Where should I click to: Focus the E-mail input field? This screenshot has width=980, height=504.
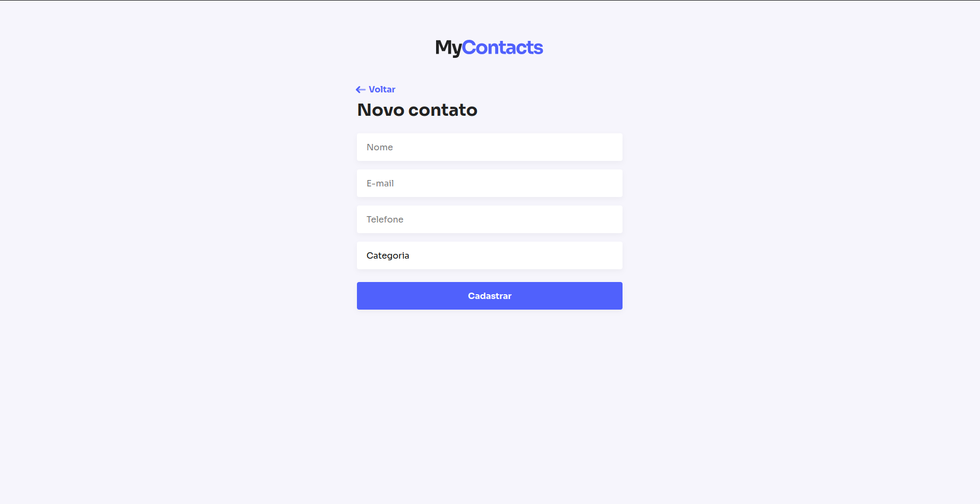tap(490, 183)
